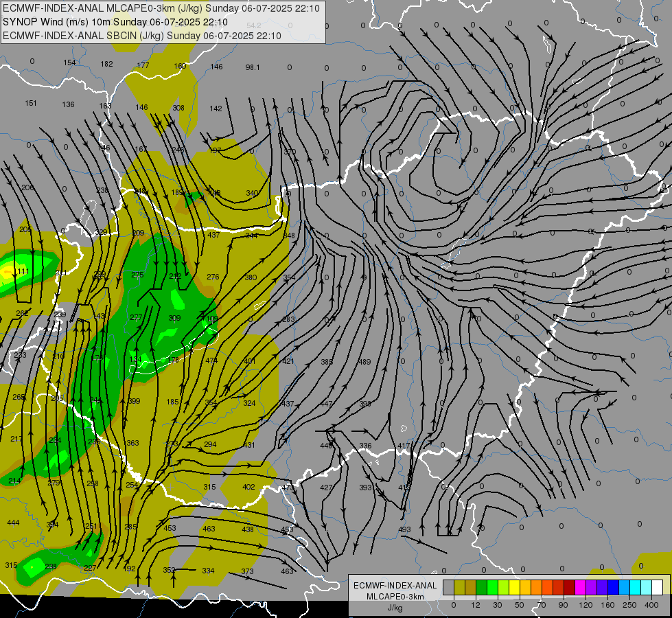This screenshot has height=618, width=672.
Task: Click the map value 427
Action: [x=326, y=488]
